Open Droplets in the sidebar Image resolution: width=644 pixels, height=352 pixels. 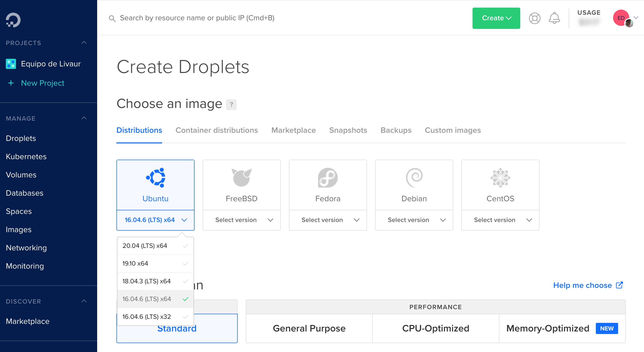click(21, 138)
